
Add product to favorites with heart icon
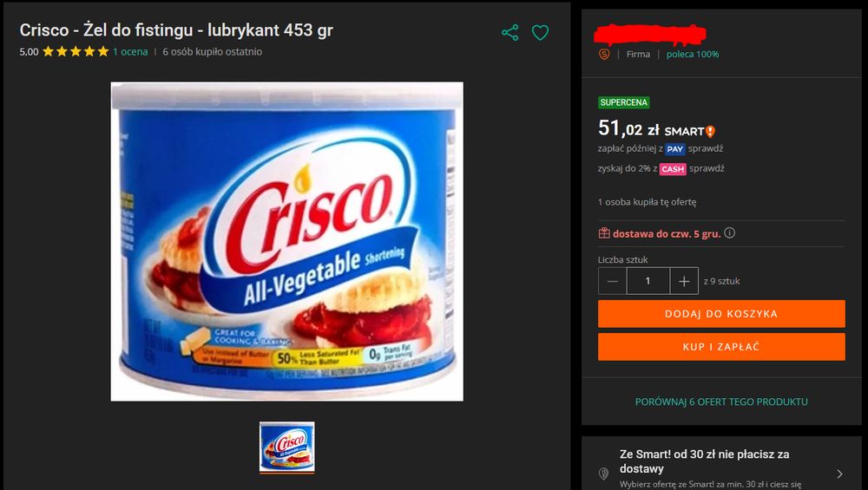pos(540,33)
